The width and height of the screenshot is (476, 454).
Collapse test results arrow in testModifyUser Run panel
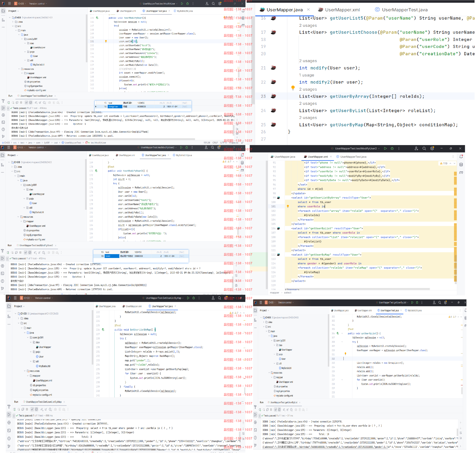(x=8, y=108)
